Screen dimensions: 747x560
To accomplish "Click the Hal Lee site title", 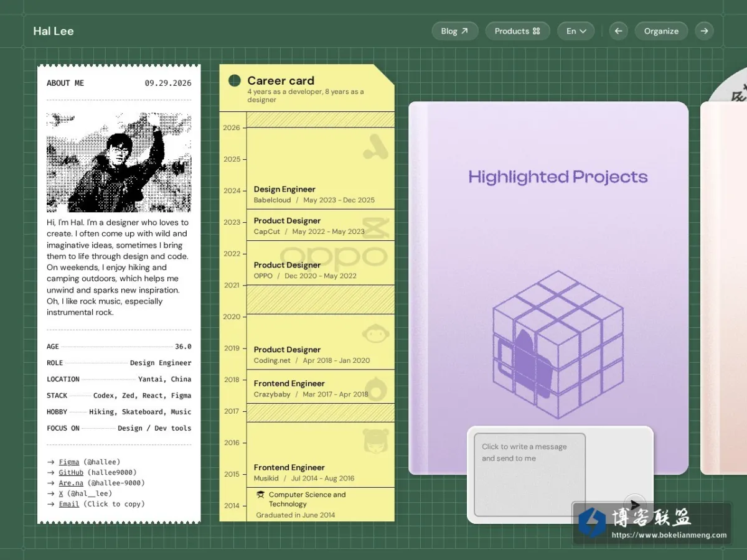I will pos(54,31).
